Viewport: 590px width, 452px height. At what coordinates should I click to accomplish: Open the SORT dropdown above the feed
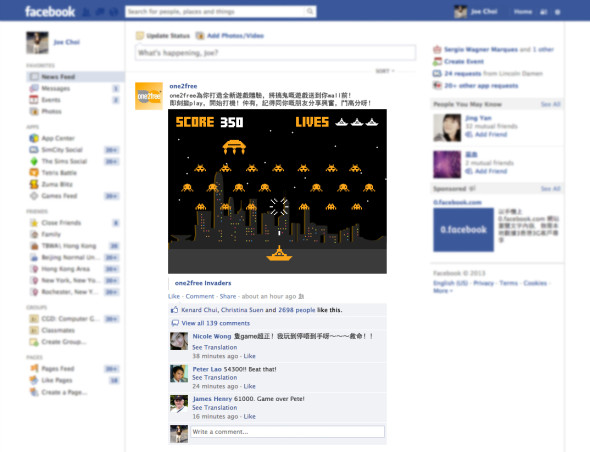(385, 71)
